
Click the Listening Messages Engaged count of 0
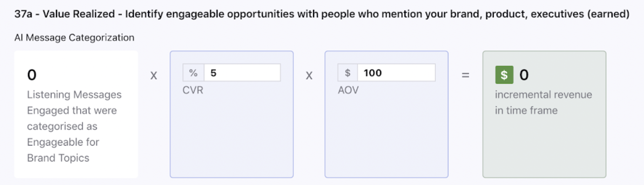point(32,75)
